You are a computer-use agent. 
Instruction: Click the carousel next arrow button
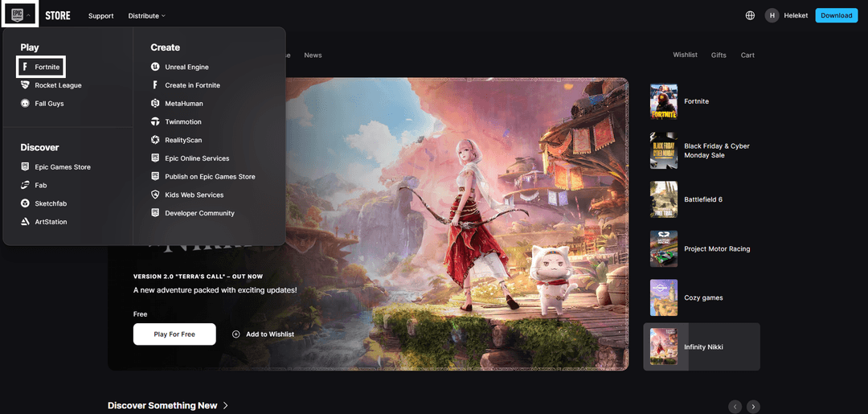[753, 407]
